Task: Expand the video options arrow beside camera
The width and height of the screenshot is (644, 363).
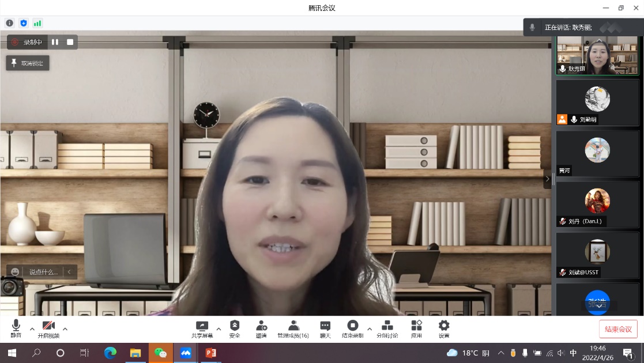Action: pyautogui.click(x=65, y=329)
